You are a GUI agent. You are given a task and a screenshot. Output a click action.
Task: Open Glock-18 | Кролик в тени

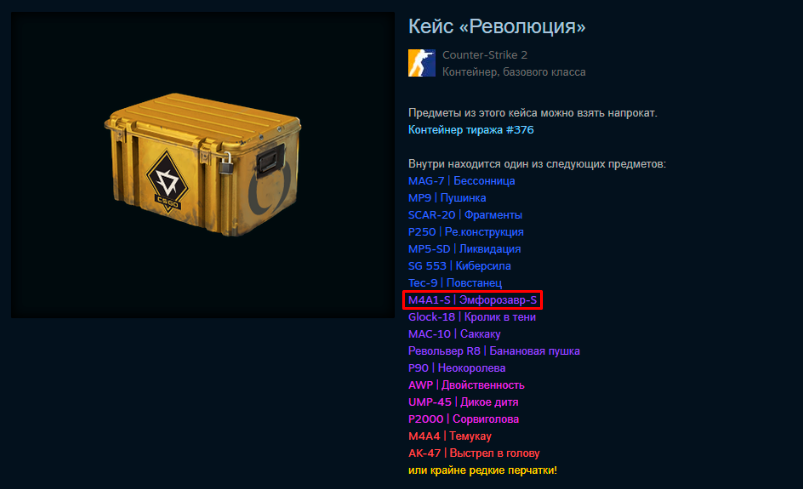pos(472,317)
